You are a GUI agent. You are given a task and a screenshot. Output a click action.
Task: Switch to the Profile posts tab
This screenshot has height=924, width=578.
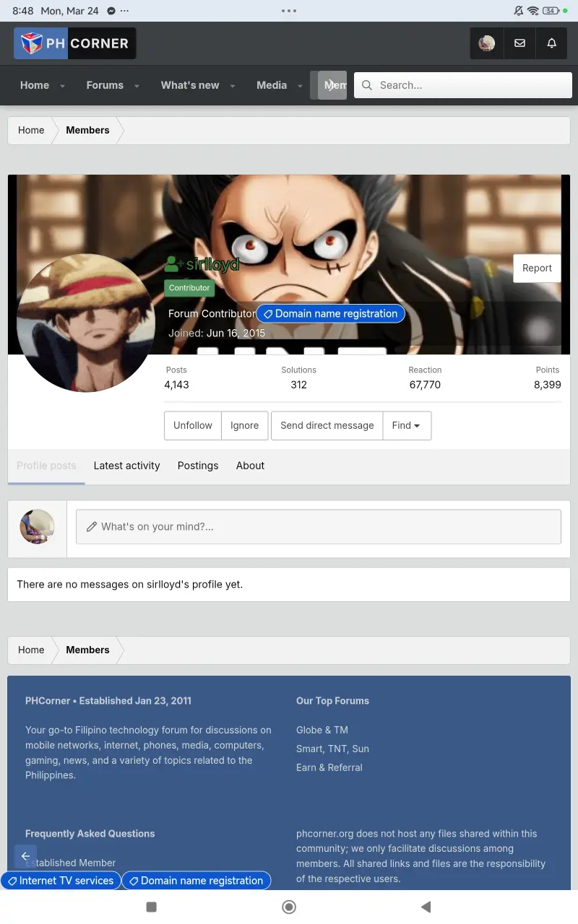pos(46,466)
